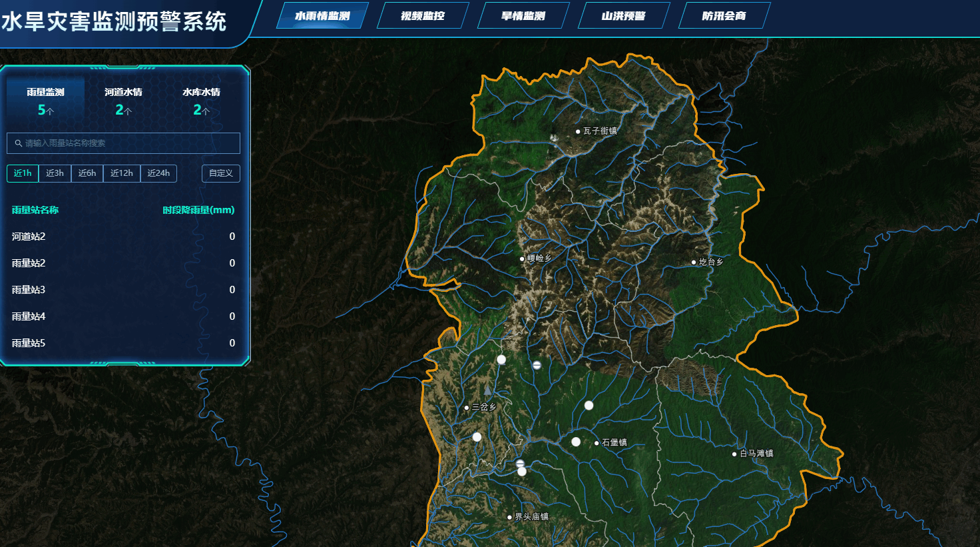Image resolution: width=980 pixels, height=547 pixels.
Task: Click the rainfall value 0 for 河道站2
Action: pos(232,237)
